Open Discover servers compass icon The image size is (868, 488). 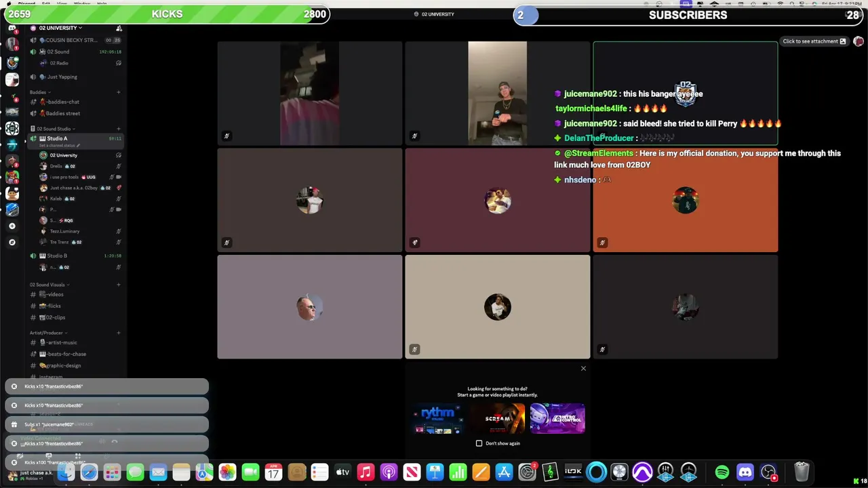12,242
